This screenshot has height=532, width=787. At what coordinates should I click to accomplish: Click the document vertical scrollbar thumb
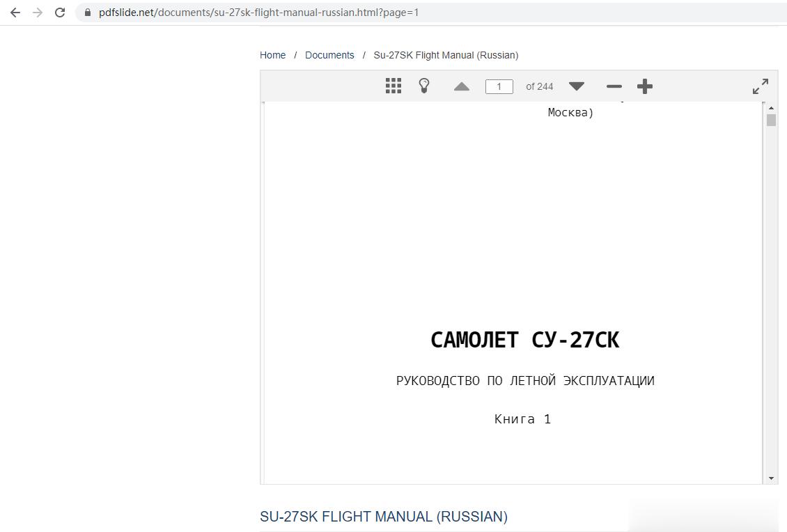[x=772, y=120]
